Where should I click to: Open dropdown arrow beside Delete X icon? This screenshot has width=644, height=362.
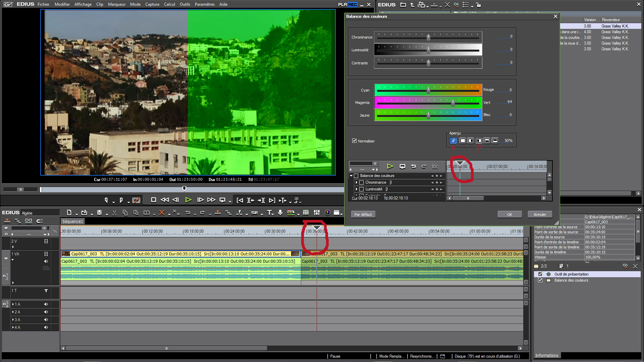[x=169, y=214]
